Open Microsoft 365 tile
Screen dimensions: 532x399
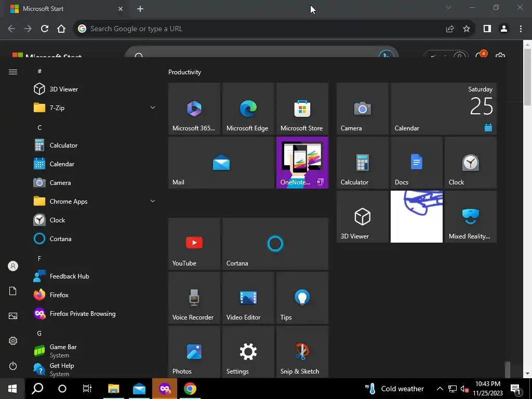click(x=194, y=109)
